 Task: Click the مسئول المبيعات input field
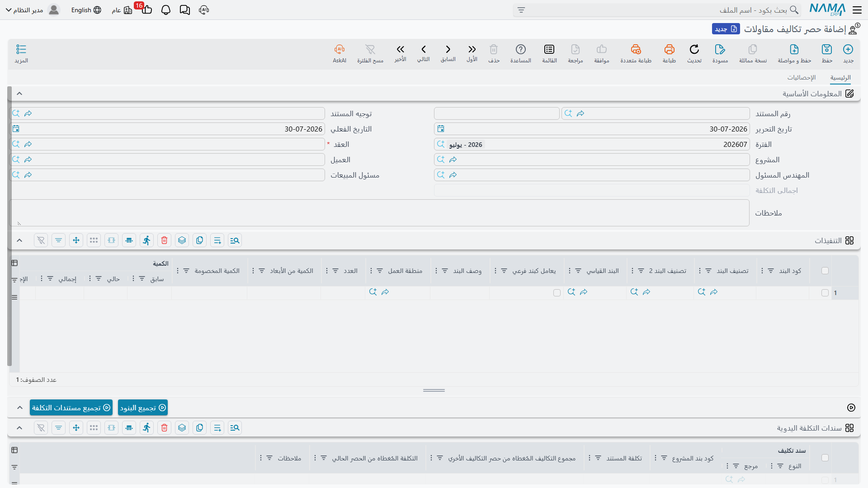click(167, 175)
